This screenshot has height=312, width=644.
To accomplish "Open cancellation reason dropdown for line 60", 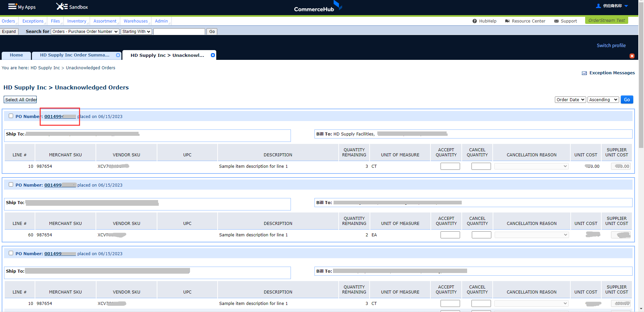I will click(531, 235).
